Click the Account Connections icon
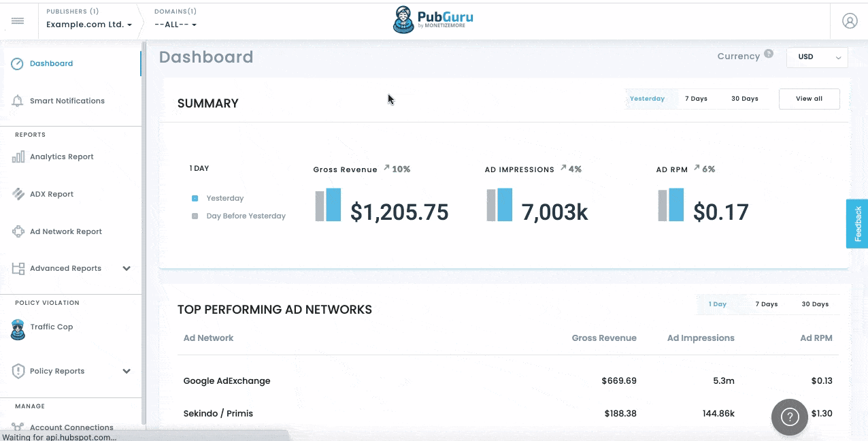 point(18,427)
